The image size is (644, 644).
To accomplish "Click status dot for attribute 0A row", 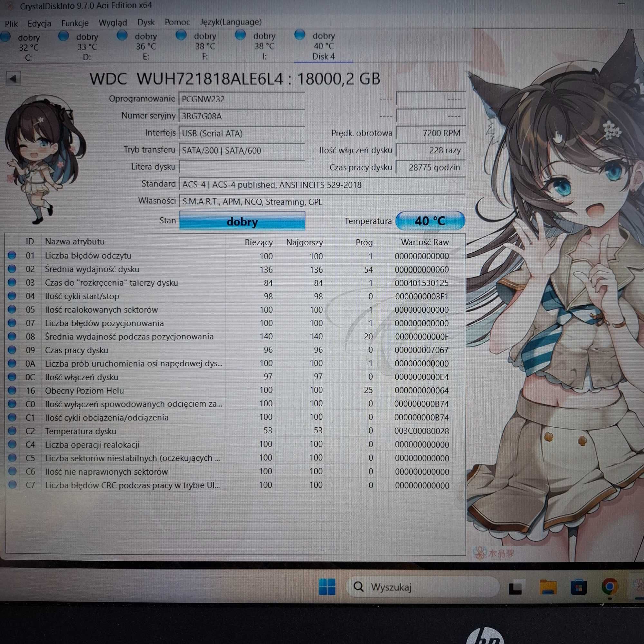I will click(12, 363).
